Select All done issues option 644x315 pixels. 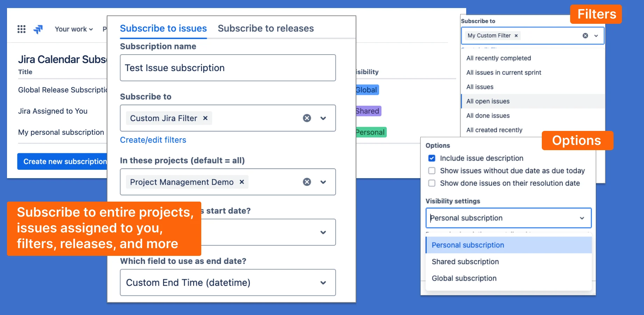click(533, 115)
